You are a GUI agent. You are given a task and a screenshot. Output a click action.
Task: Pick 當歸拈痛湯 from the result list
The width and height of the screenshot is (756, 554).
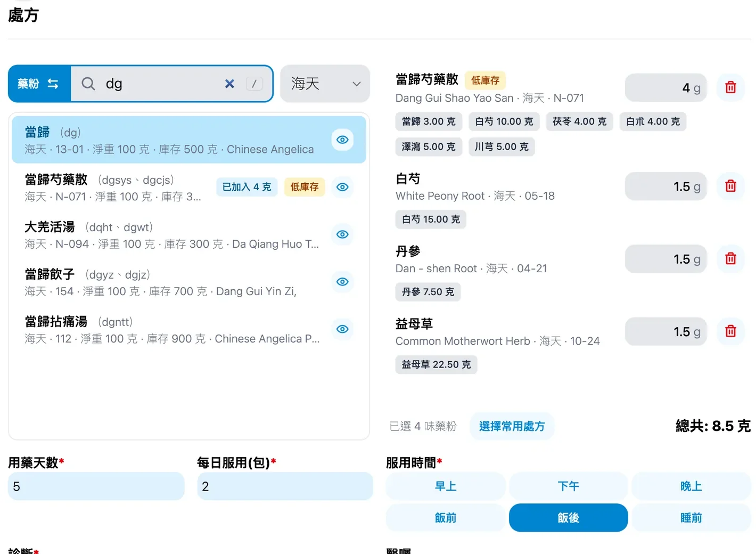click(189, 329)
